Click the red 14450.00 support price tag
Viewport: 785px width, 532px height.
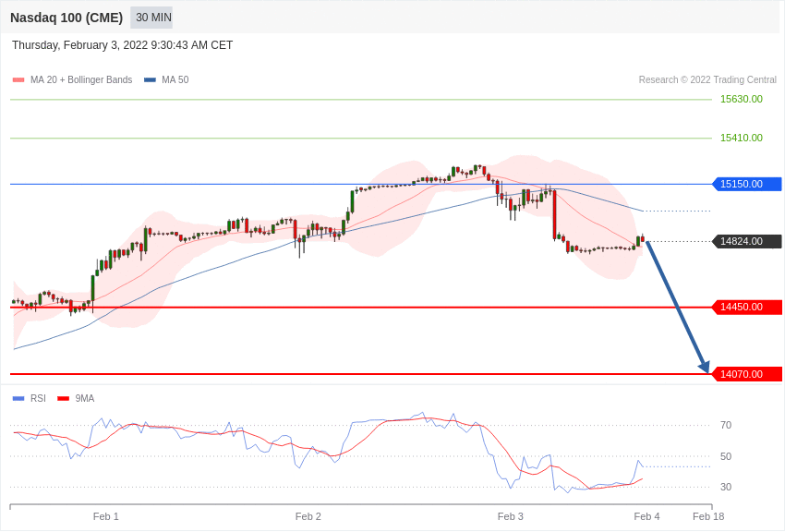point(747,307)
